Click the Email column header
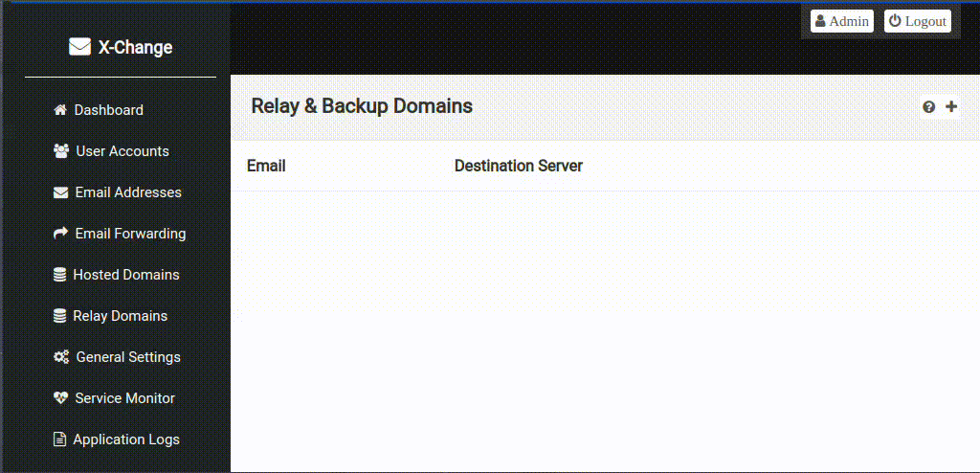This screenshot has width=980, height=473. pos(266,166)
